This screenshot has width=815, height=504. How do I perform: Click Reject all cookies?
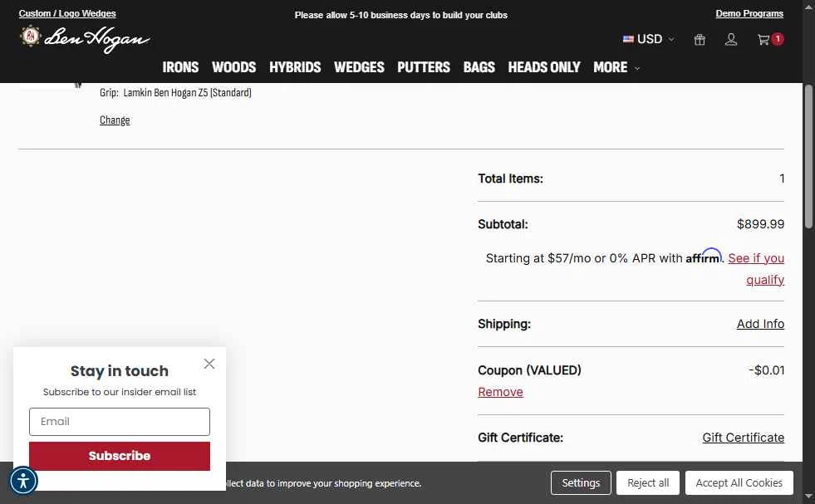pyautogui.click(x=648, y=482)
